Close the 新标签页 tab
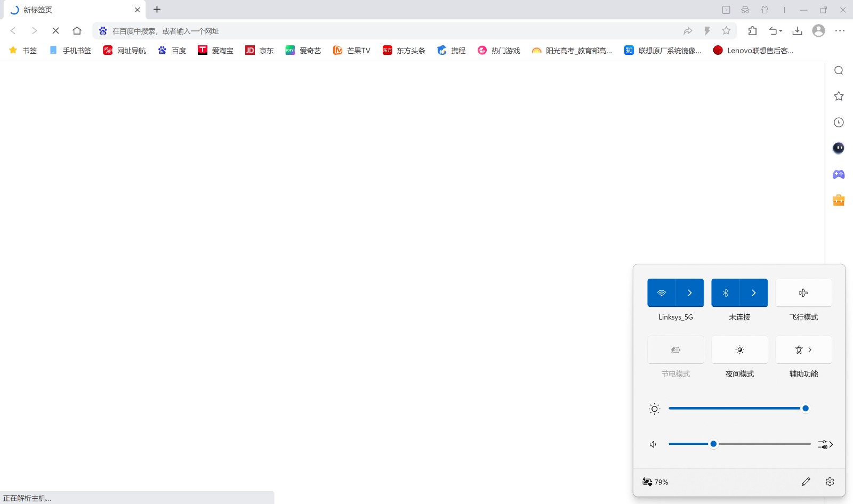 [137, 10]
